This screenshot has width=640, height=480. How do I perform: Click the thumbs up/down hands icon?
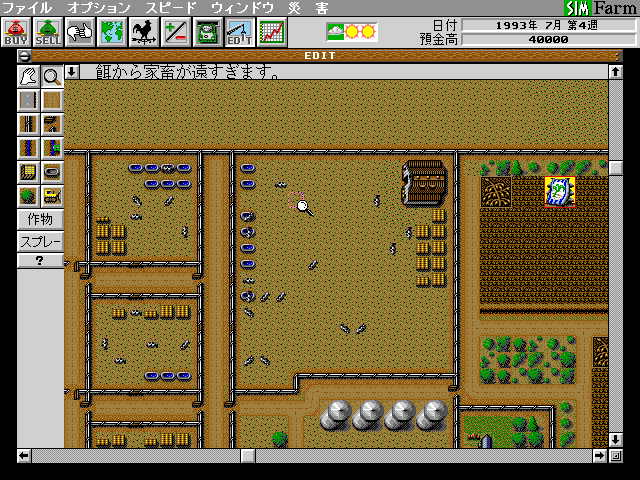tap(80, 32)
